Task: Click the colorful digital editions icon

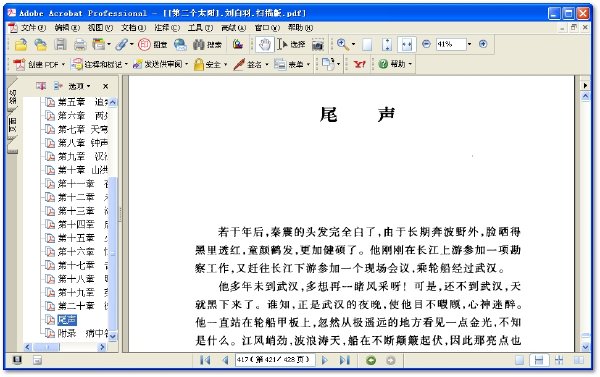Action: (x=238, y=44)
